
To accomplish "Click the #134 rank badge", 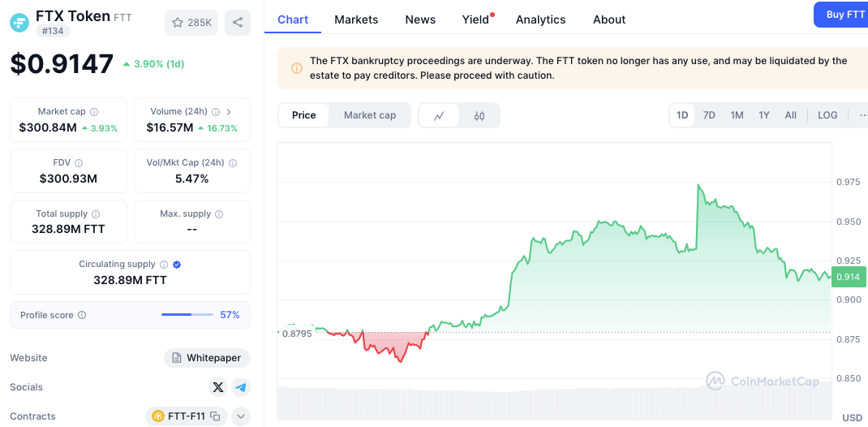I will coord(54,31).
